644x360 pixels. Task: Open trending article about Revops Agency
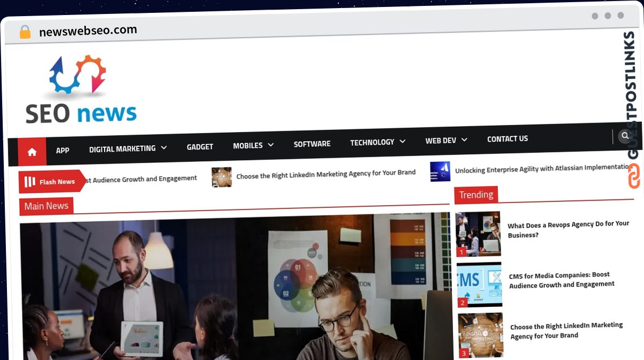(x=568, y=229)
